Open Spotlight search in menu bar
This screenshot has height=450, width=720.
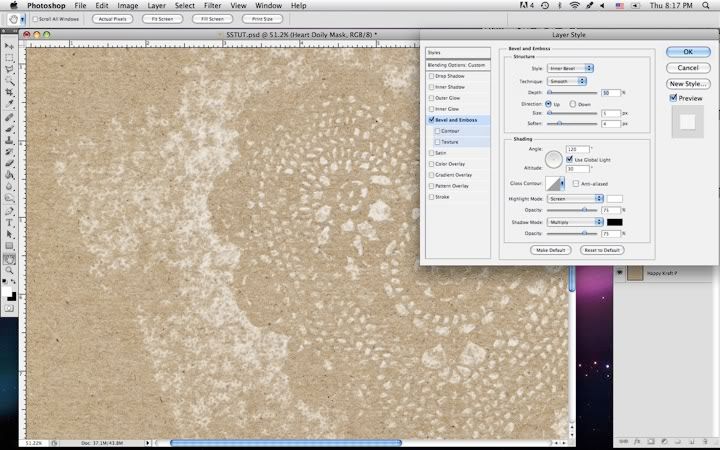(x=705, y=6)
